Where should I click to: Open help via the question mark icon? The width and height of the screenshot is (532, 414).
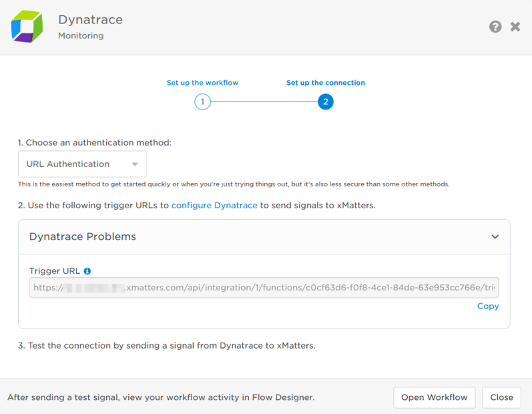coord(495,27)
